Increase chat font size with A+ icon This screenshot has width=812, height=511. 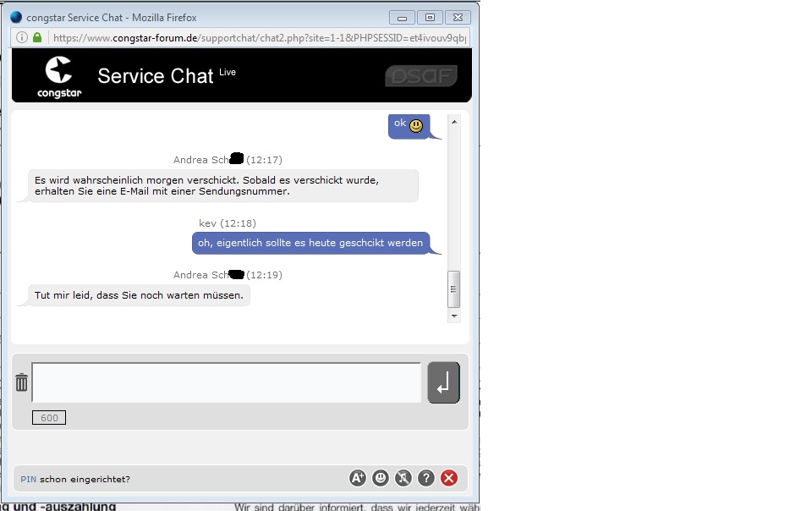(358, 478)
